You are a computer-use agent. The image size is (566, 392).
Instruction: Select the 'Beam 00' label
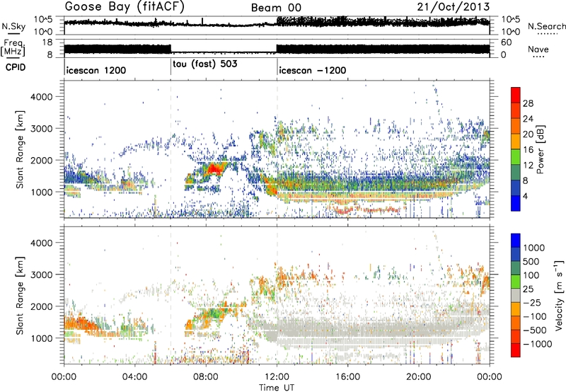click(x=276, y=8)
